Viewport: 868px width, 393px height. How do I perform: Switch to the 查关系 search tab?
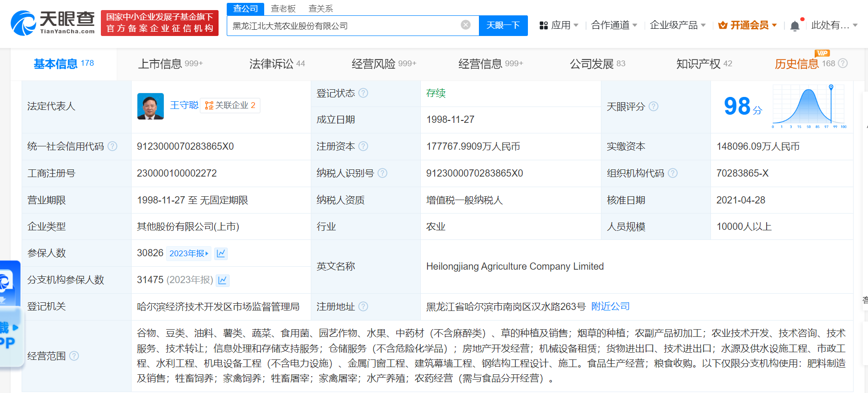[321, 9]
